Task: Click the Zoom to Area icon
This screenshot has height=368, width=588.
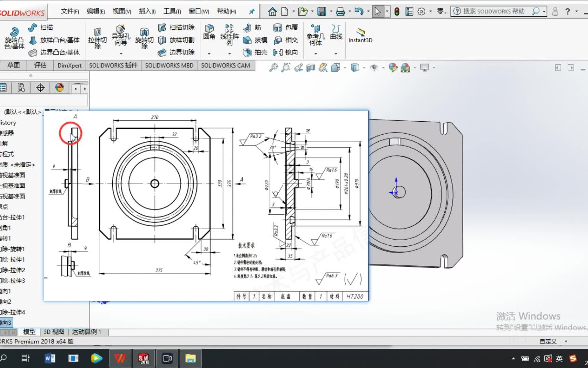Action: click(286, 67)
